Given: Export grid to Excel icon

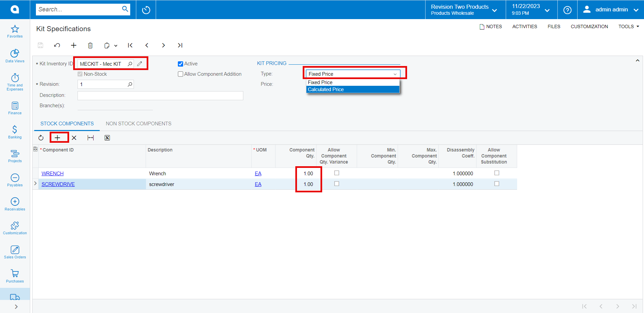Looking at the screenshot, I should tap(107, 138).
